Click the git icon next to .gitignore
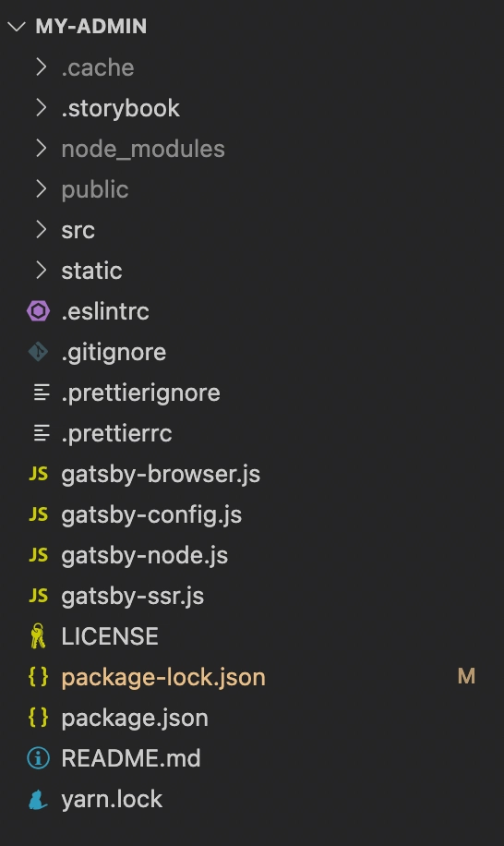Image resolution: width=504 pixels, height=846 pixels. pyautogui.click(x=38, y=352)
